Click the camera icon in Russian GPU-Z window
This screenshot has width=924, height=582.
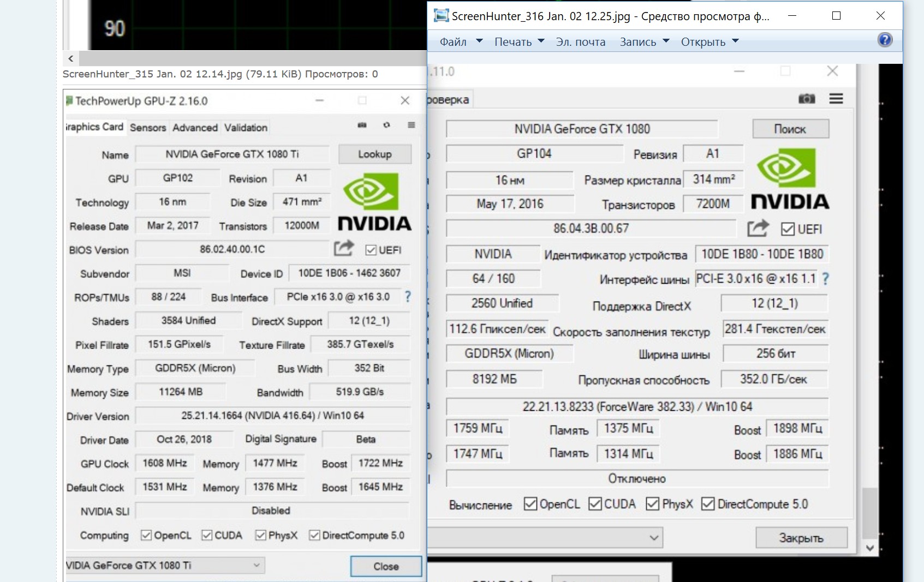coord(807,99)
